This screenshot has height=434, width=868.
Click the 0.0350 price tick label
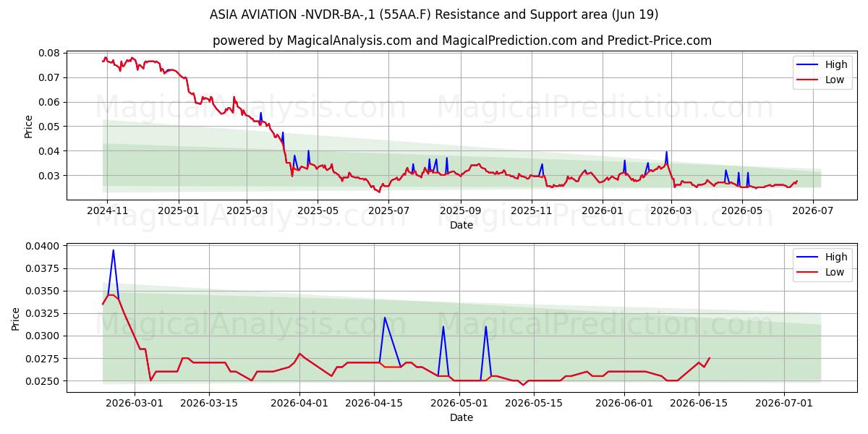pos(43,291)
